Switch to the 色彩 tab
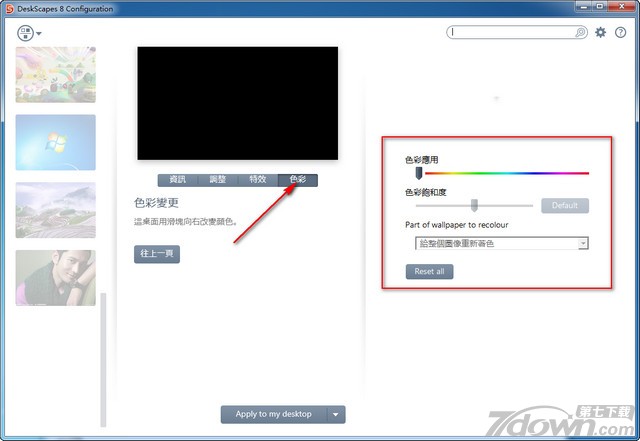The image size is (640, 441). (x=298, y=180)
